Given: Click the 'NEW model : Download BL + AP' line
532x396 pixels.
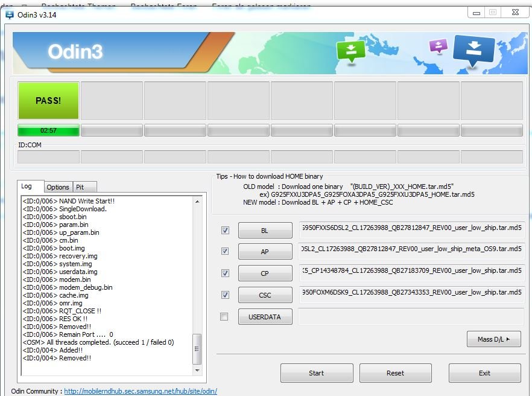Looking at the screenshot, I should point(318,202).
